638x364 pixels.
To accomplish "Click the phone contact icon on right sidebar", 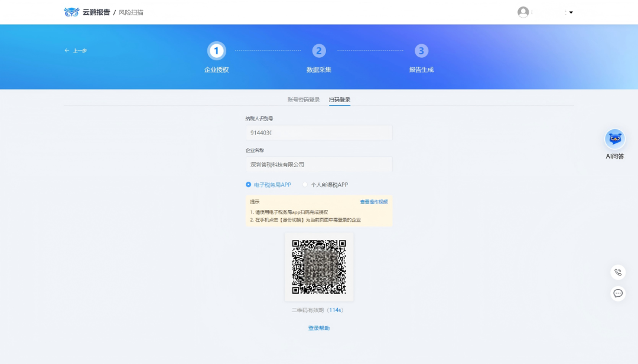I will 618,272.
